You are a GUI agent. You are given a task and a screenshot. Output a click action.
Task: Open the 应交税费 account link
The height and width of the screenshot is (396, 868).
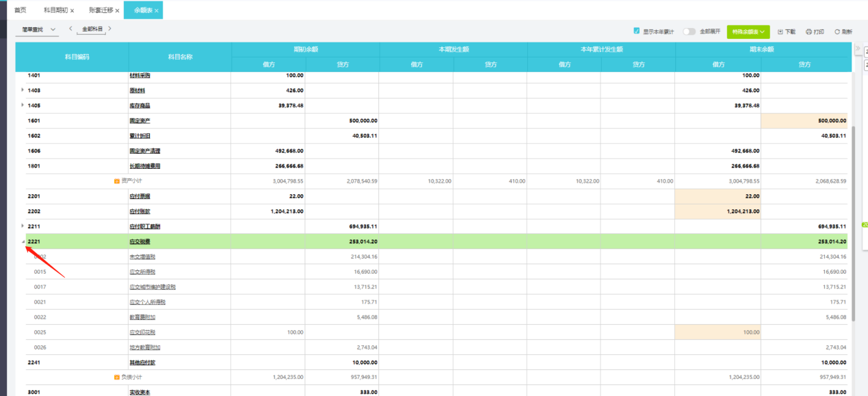point(140,241)
